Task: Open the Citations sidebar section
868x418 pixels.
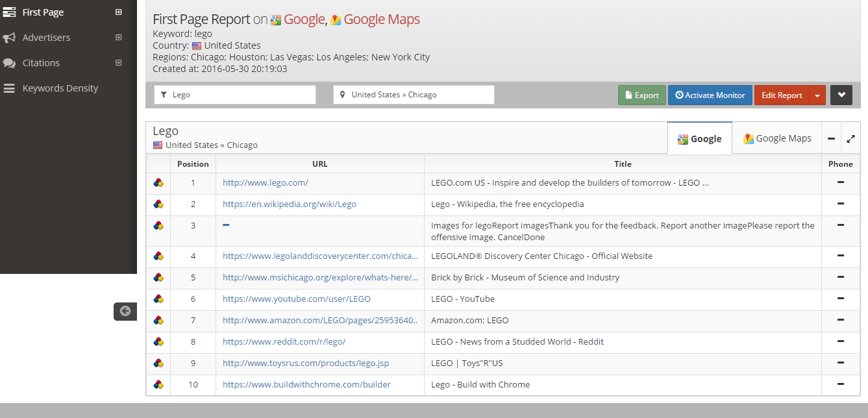Action: (41, 63)
